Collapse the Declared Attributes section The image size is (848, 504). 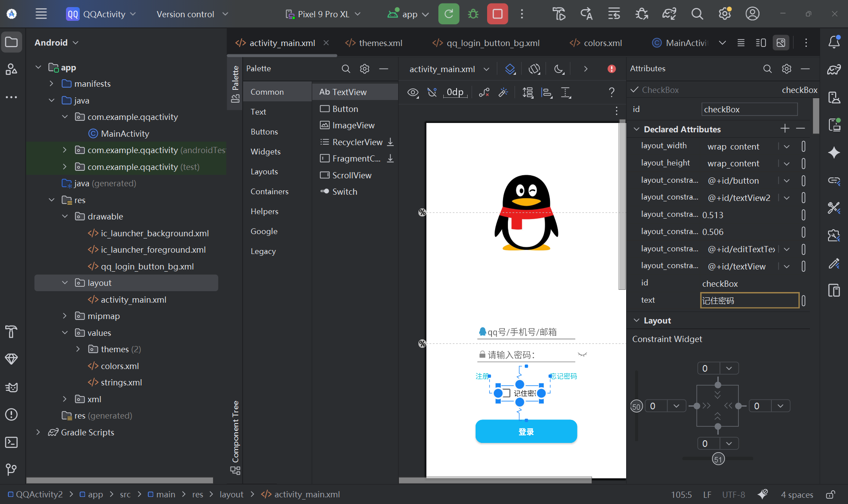coord(636,129)
